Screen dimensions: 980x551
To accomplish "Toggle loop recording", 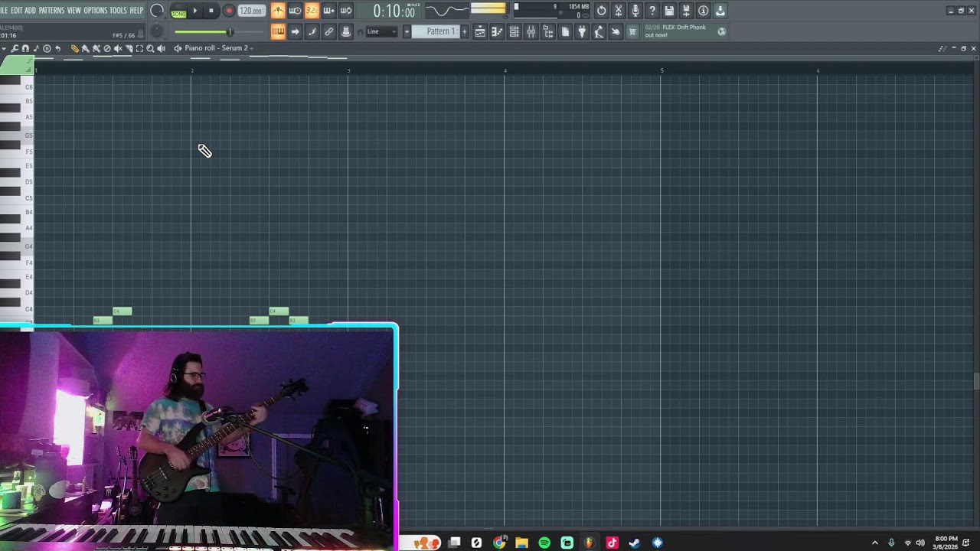I will 346,11.
